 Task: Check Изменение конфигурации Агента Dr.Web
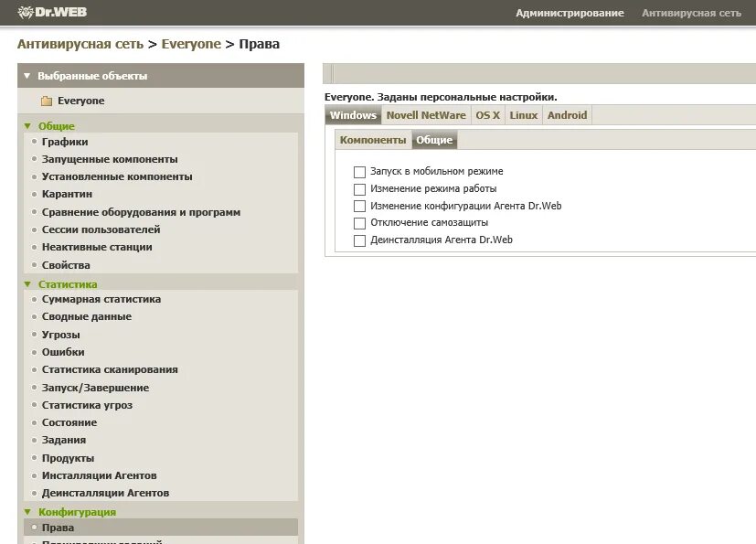point(359,207)
